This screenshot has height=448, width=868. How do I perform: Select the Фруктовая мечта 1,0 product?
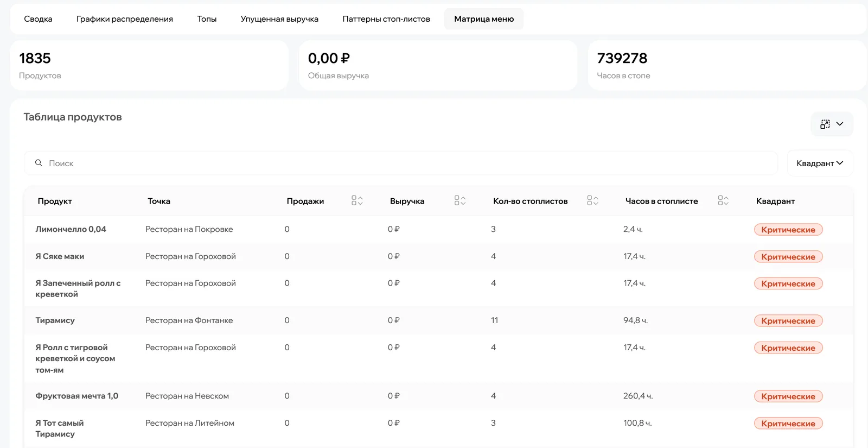click(77, 396)
